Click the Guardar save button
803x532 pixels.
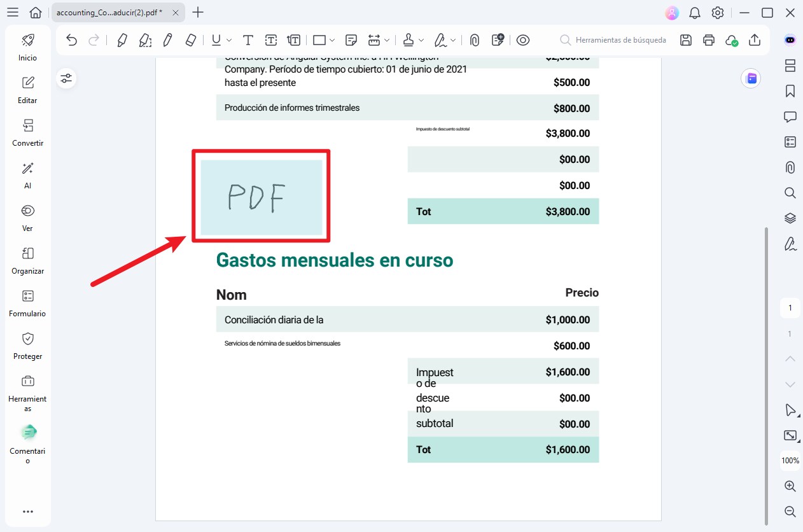(685, 39)
